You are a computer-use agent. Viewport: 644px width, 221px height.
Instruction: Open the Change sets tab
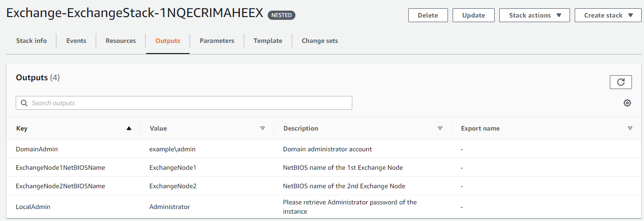[320, 41]
